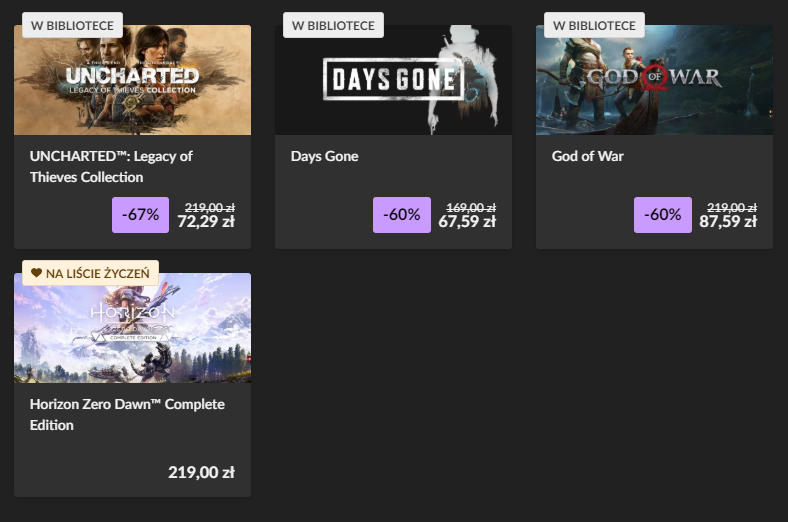Click the NA LIŚCIE ŻYCZEŃ badge
Viewport: 788px width, 522px height.
point(90,272)
